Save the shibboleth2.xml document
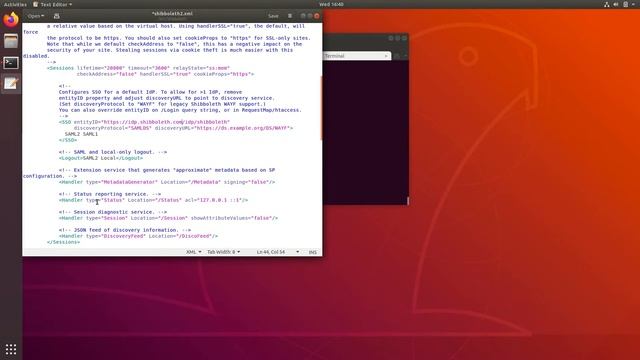 (273, 16)
